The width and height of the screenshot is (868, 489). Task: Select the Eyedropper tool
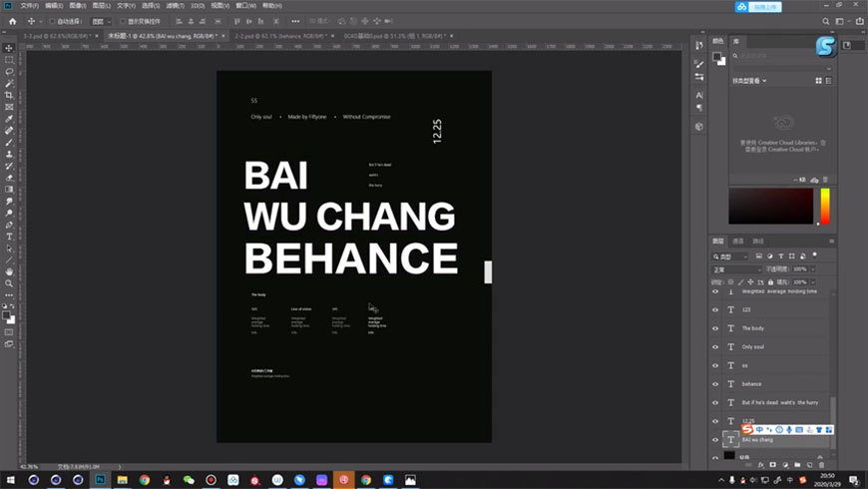click(x=9, y=119)
